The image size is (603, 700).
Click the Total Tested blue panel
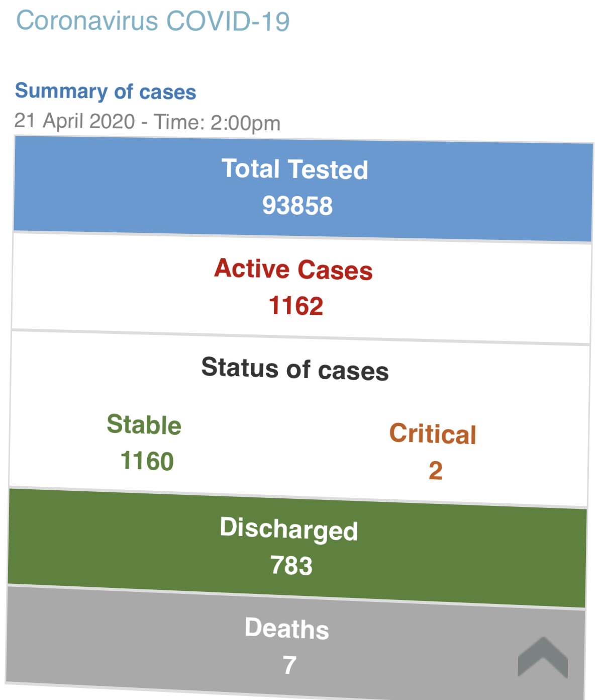click(303, 190)
